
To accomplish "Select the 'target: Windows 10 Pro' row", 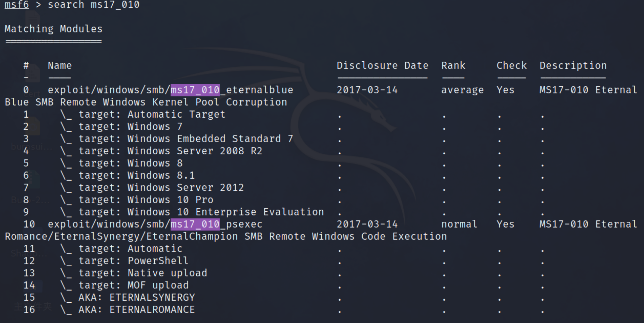I will [146, 200].
